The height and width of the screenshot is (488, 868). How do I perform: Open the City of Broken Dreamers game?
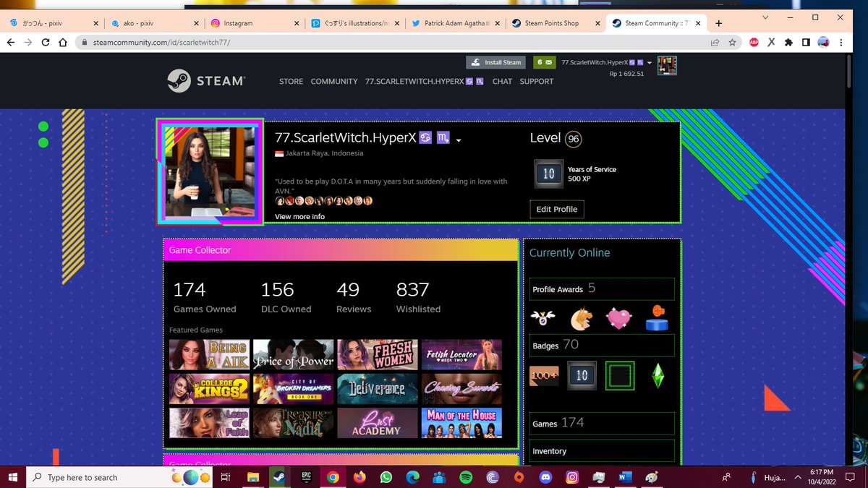tap(294, 389)
